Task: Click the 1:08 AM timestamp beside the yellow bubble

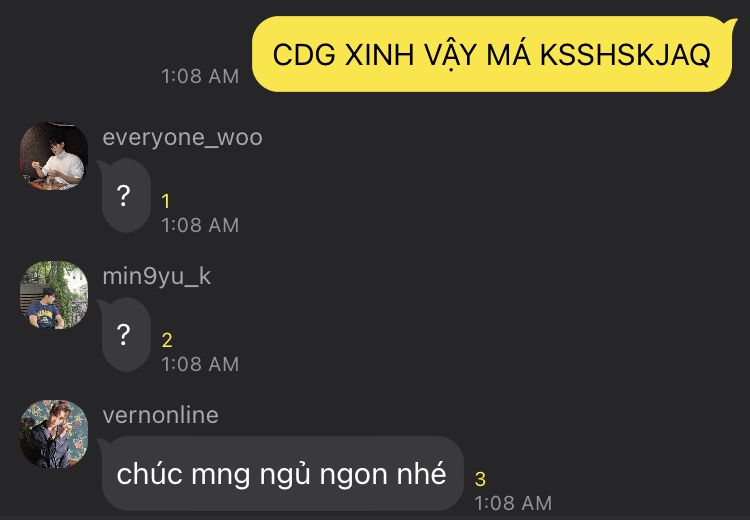Action: click(200, 77)
